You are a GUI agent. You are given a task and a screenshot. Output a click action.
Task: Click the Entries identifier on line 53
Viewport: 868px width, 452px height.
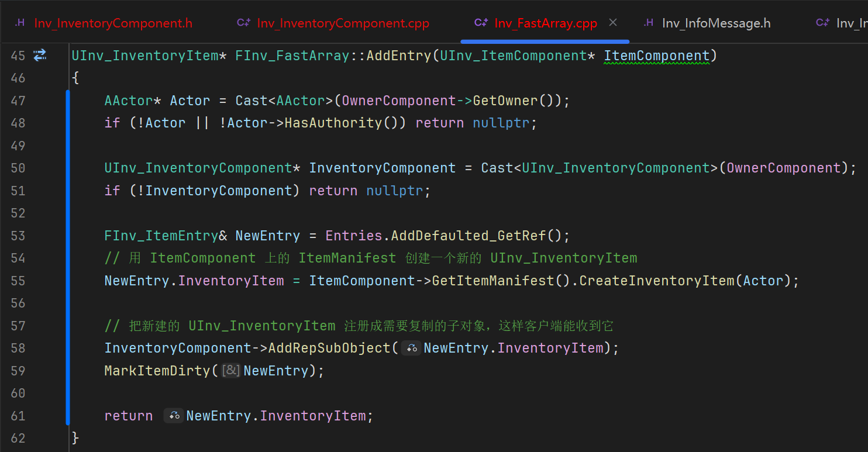[x=354, y=236]
